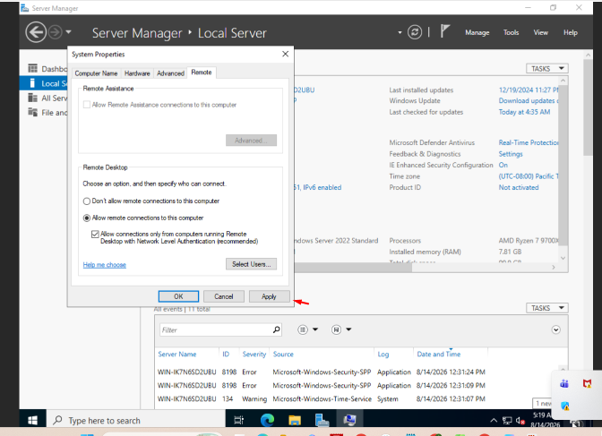
Task: Select File and Storage Services icon
Action: 33,112
